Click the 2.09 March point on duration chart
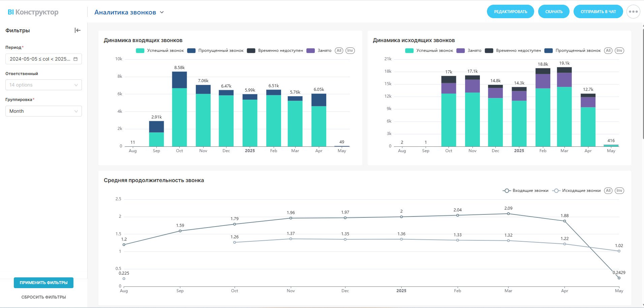The width and height of the screenshot is (644, 308). point(508,214)
